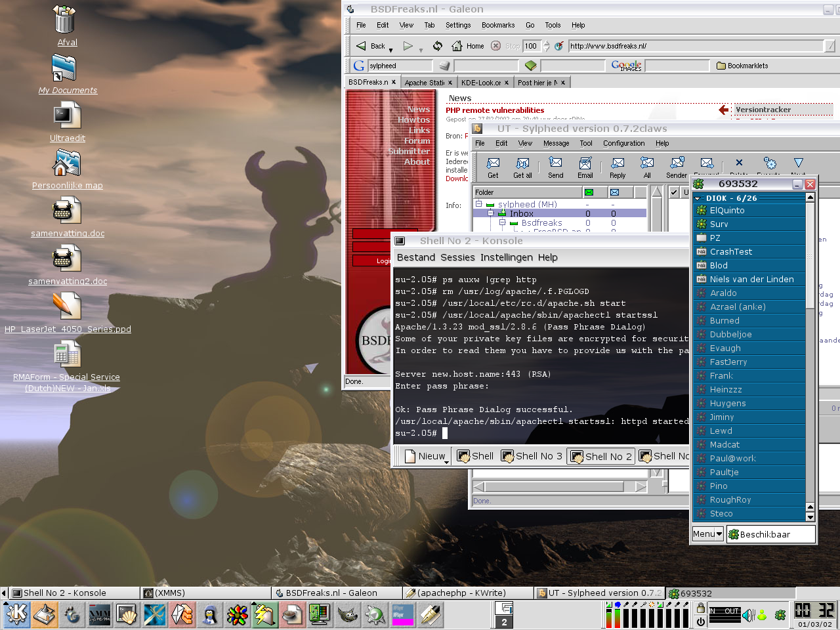The width and height of the screenshot is (840, 630).
Task: Open Ultraedit desktop icon
Action: (x=67, y=116)
